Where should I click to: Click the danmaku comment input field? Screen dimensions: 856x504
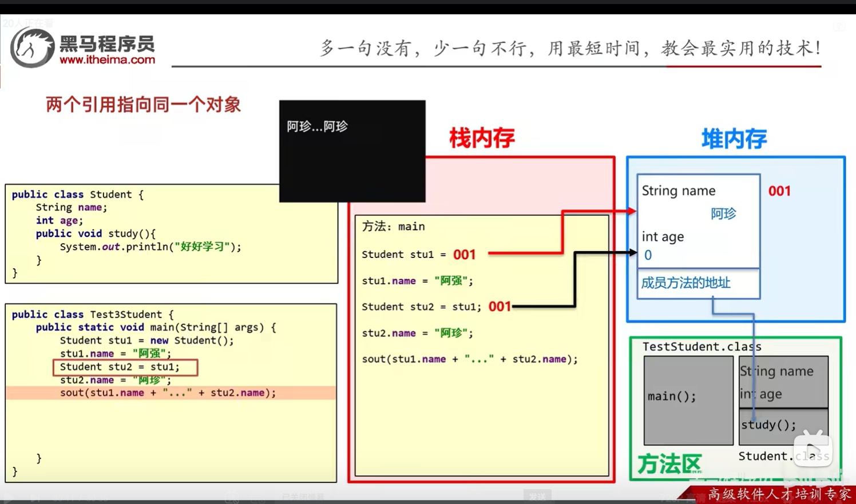[x=401, y=495]
